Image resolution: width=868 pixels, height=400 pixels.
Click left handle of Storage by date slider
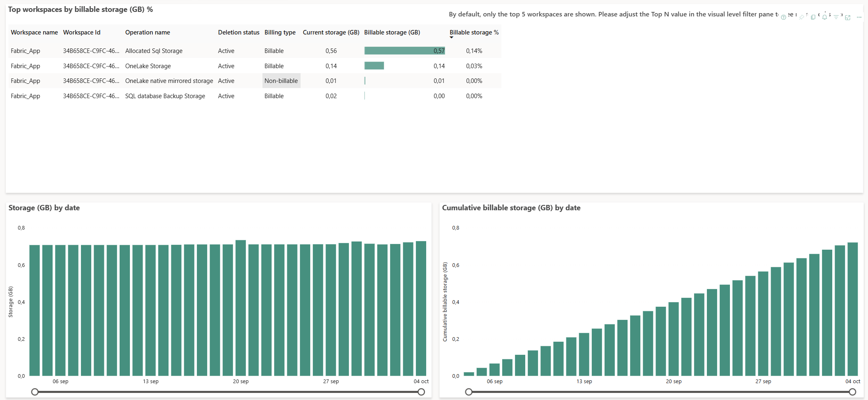[x=35, y=392]
